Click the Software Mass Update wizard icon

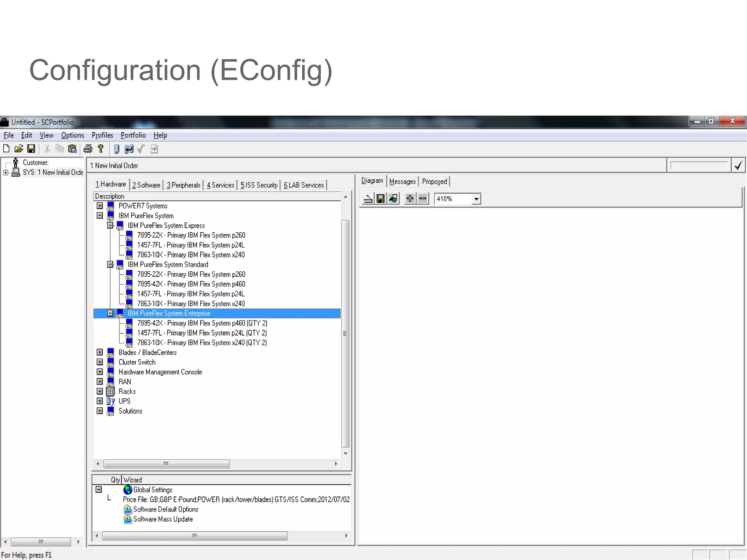point(128,519)
